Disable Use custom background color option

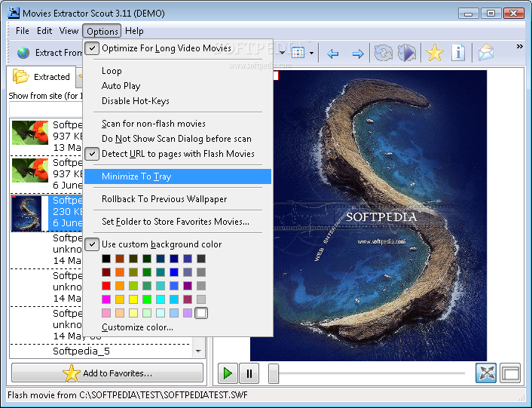click(161, 244)
